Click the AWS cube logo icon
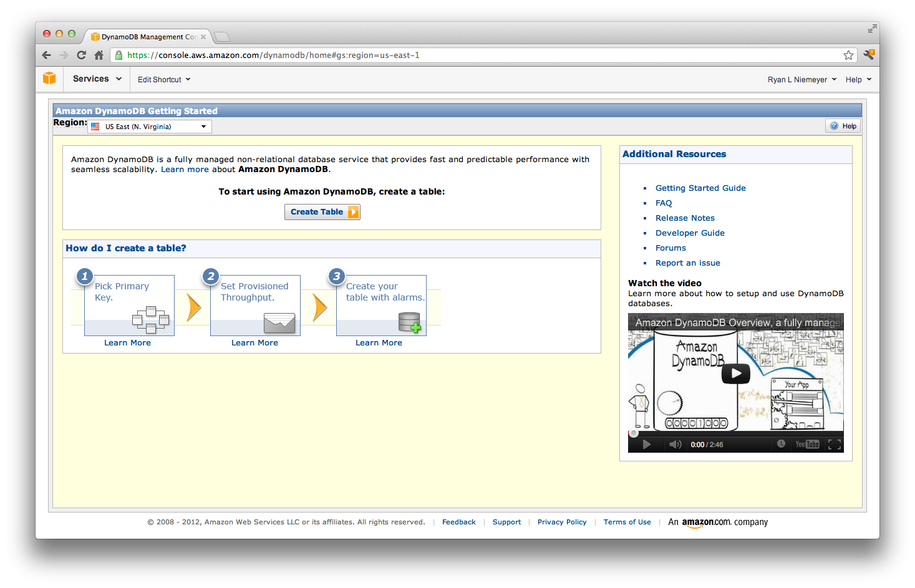The width and height of the screenshot is (915, 588). tap(49, 79)
